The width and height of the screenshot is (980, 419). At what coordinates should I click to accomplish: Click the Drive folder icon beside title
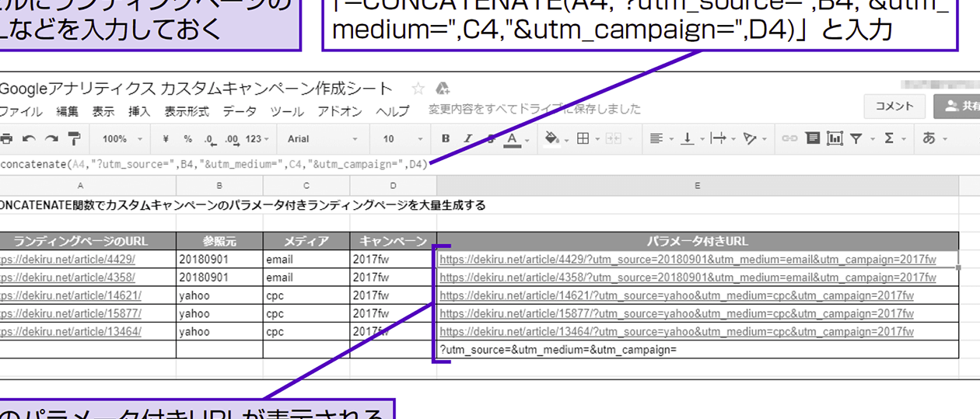(x=443, y=88)
